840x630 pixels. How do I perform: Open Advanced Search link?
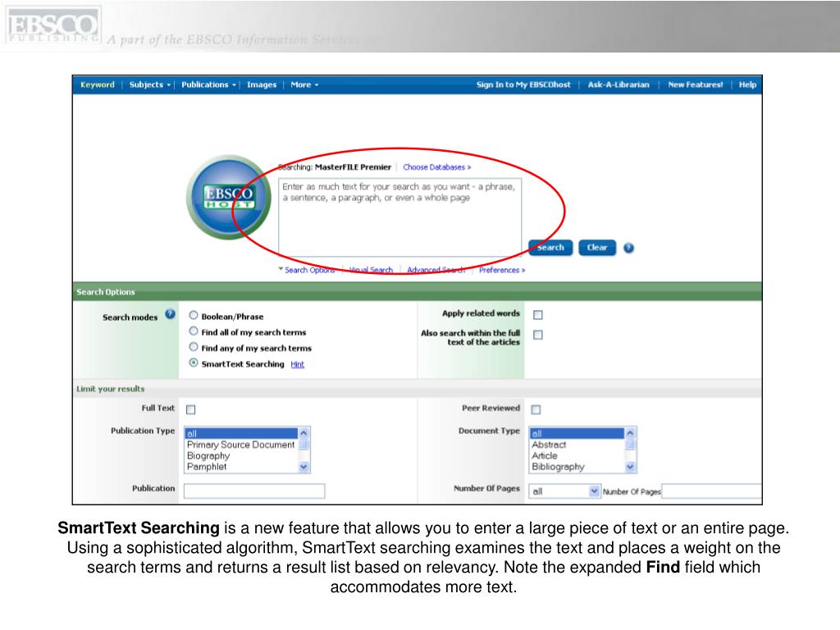pyautogui.click(x=436, y=270)
